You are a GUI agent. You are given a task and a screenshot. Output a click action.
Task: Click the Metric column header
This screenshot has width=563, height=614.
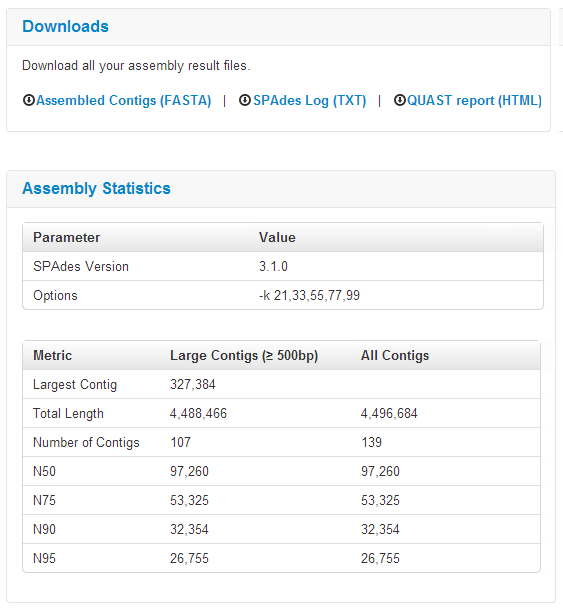52,355
